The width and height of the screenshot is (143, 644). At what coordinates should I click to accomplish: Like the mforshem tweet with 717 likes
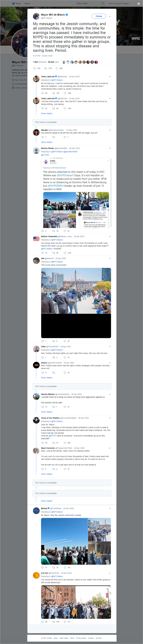pos(65,622)
